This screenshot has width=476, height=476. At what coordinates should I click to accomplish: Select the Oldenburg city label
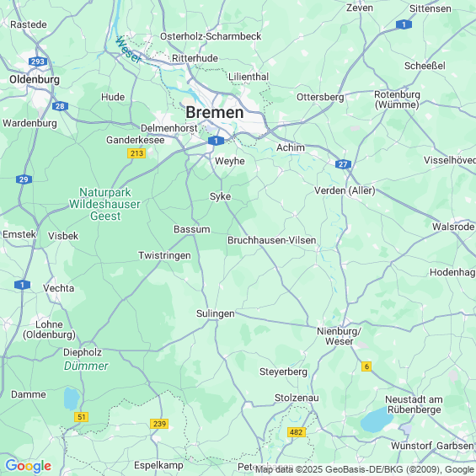35,79
